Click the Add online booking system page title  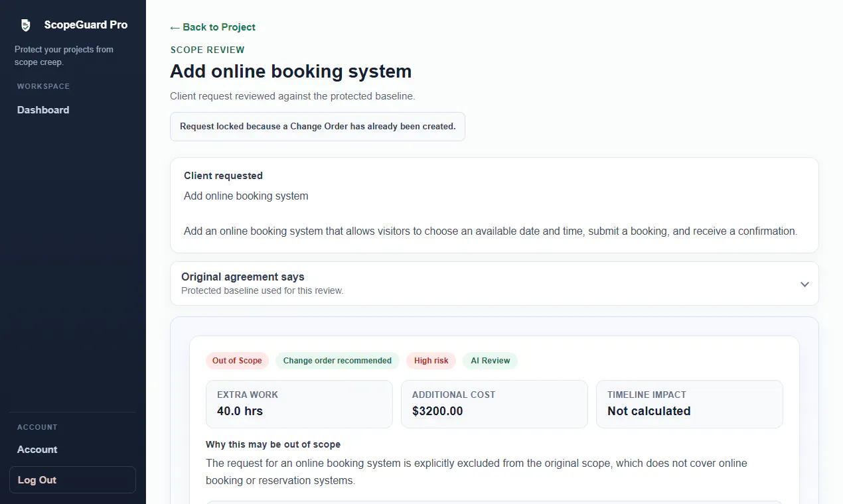[291, 71]
